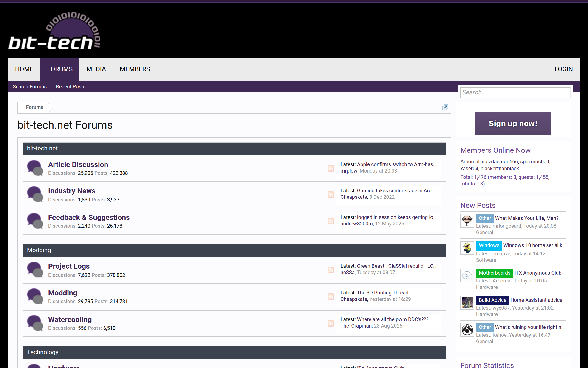Open latest thread logged in session keeps getting lo...
This screenshot has width=588, height=368.
pos(396,217)
